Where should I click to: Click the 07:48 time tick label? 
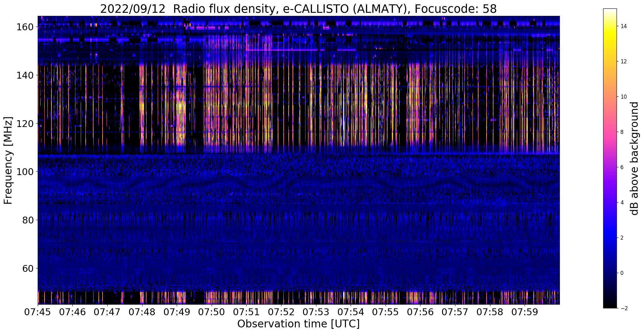[142, 312]
